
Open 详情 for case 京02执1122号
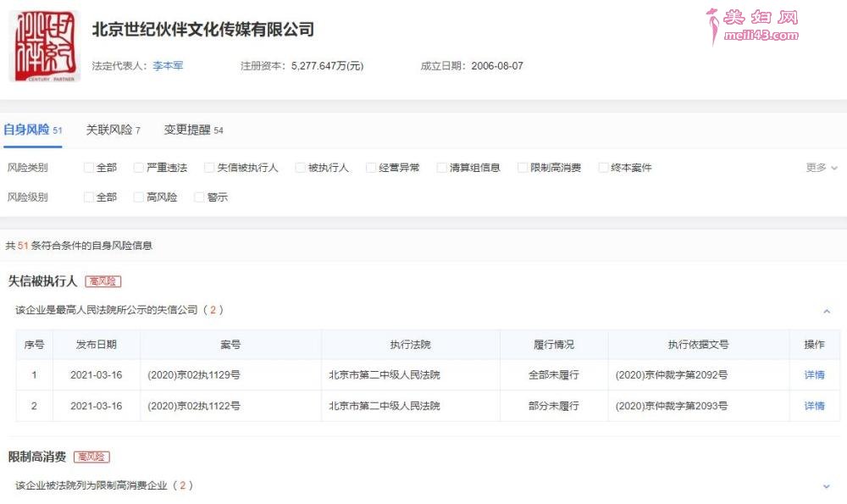pyautogui.click(x=814, y=406)
